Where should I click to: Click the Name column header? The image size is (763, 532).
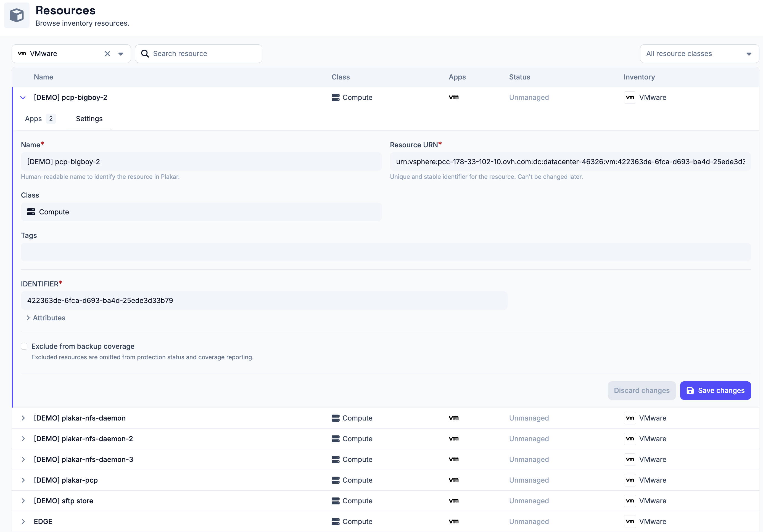44,77
